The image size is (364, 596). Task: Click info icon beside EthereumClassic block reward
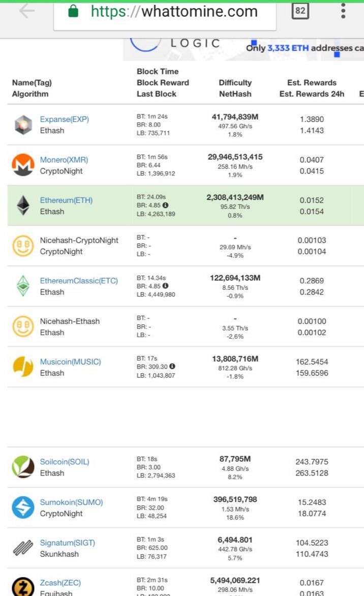coord(165,286)
